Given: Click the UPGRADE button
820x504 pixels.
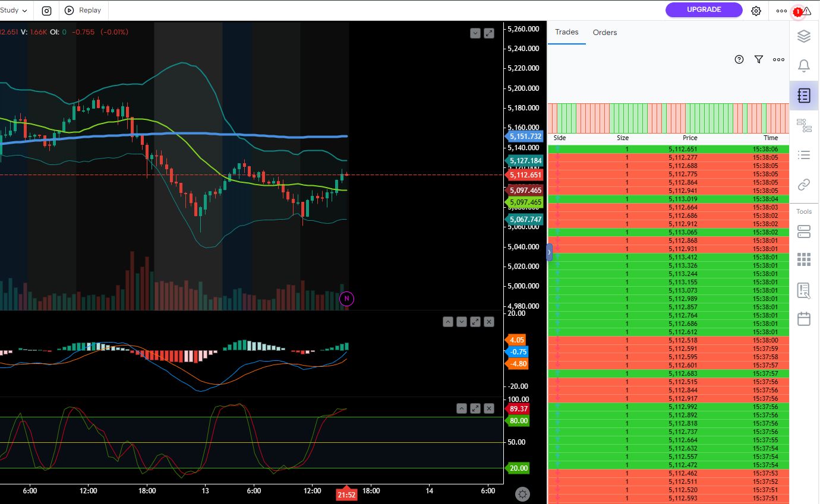Looking at the screenshot, I should coord(704,9).
